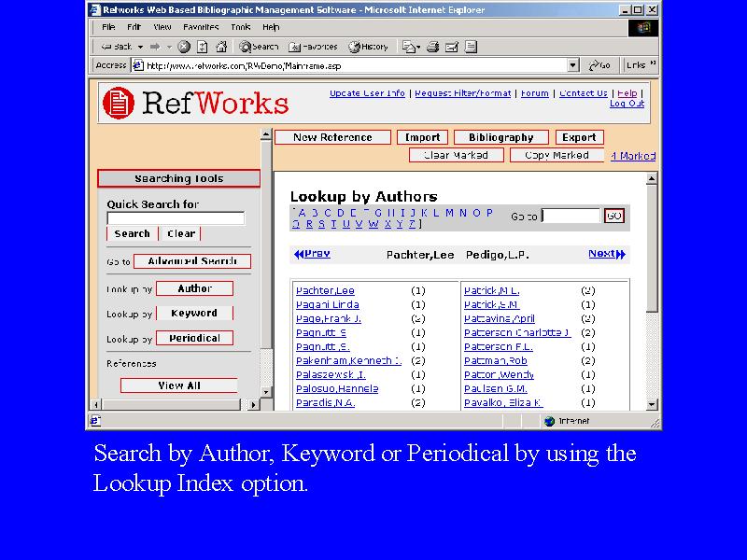747x560 pixels.
Task: Click the New Reference button
Action: coord(332,137)
